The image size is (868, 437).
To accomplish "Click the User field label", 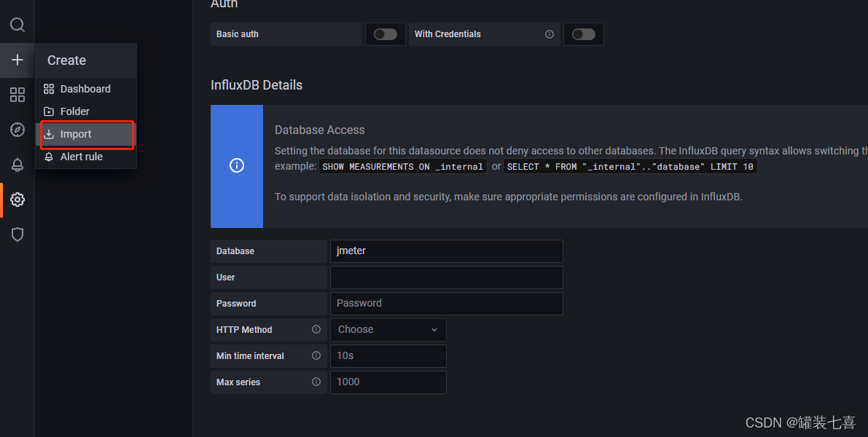I will [x=225, y=277].
